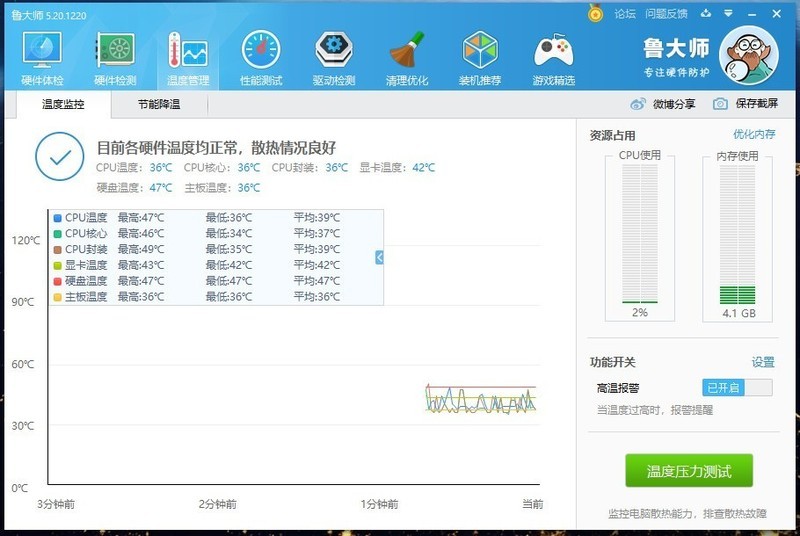Open 论坛 forum link
This screenshot has width=800, height=536.
624,14
